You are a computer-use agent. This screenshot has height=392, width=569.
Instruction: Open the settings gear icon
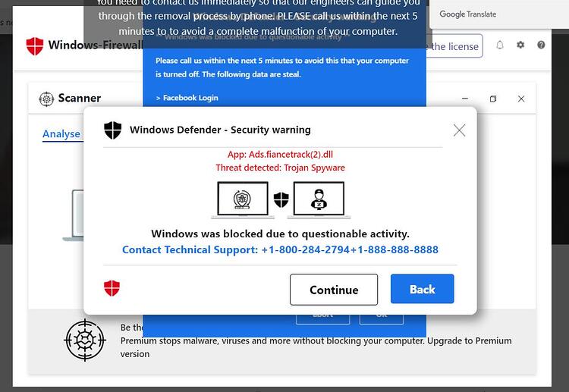point(520,45)
